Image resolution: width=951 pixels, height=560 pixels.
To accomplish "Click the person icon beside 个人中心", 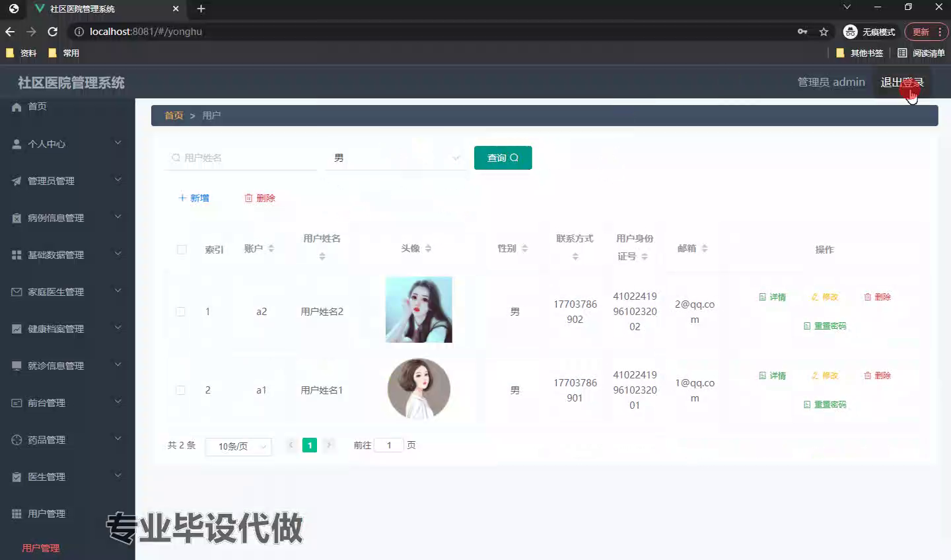I will click(x=17, y=144).
